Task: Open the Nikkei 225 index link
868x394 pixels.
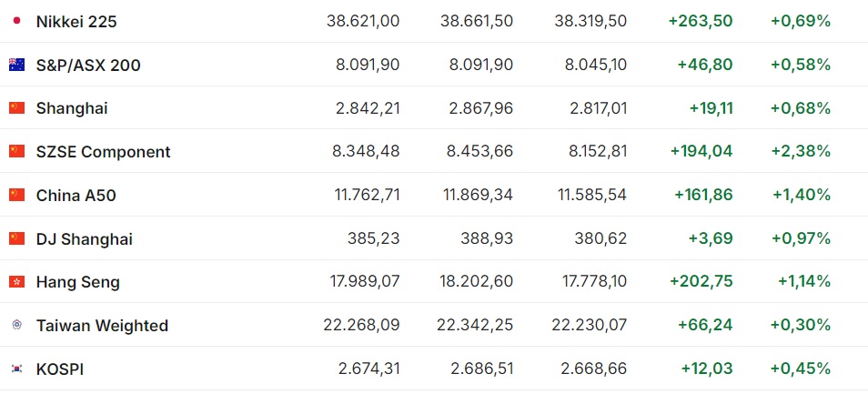Action: pyautogui.click(x=76, y=21)
